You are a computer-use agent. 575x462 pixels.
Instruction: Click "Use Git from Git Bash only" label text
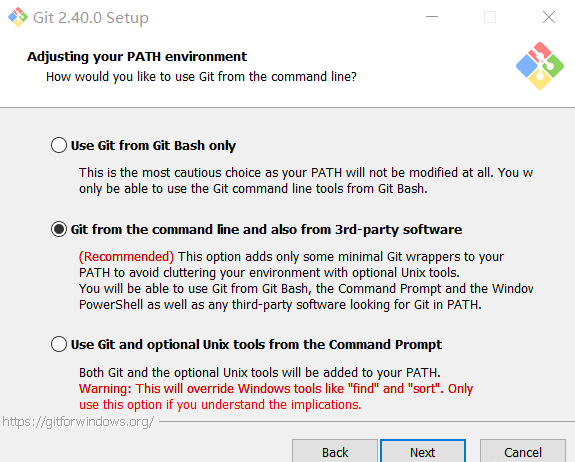(153, 146)
